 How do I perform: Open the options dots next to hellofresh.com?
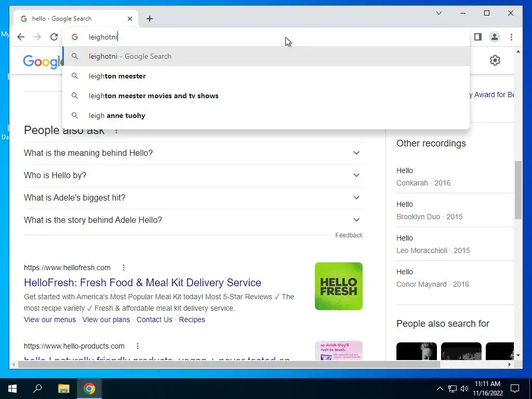tap(124, 268)
